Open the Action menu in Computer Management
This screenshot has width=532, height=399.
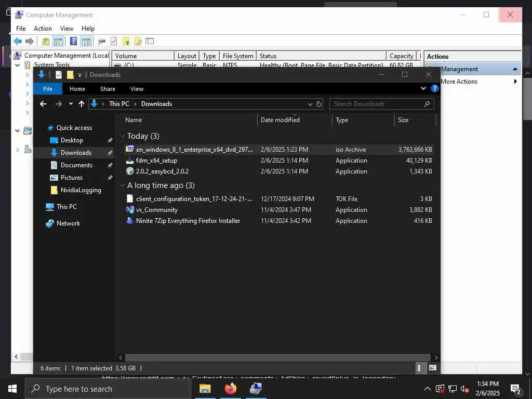coord(43,29)
